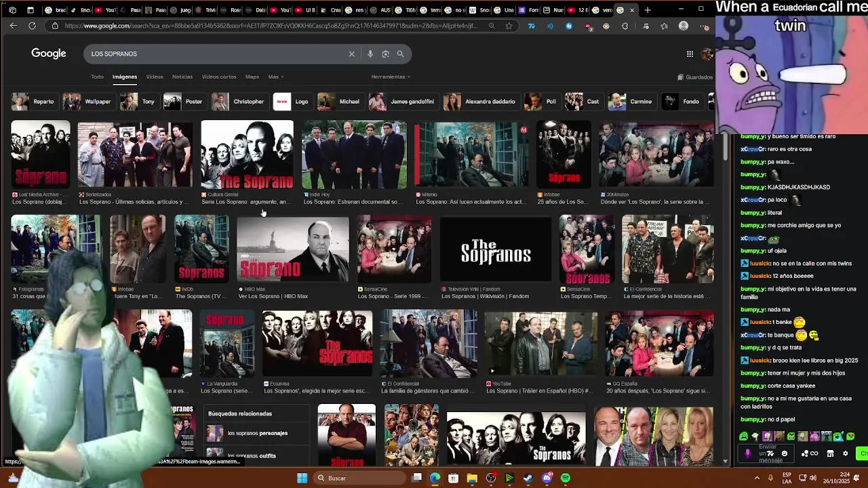Click the magnifier search button in Google
This screenshot has width=868, height=488.
coord(400,54)
